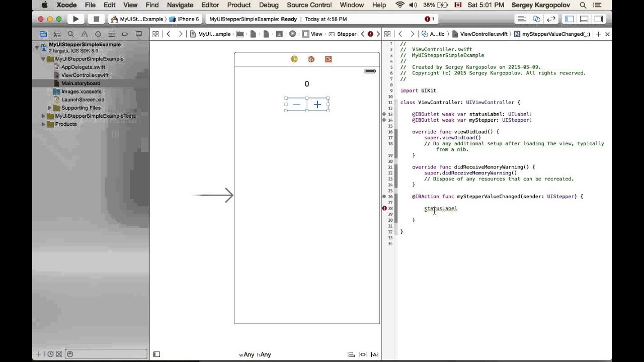Collapse the MyUIStepperSimpleExample project root
644x362 pixels.
[x=37, y=47]
